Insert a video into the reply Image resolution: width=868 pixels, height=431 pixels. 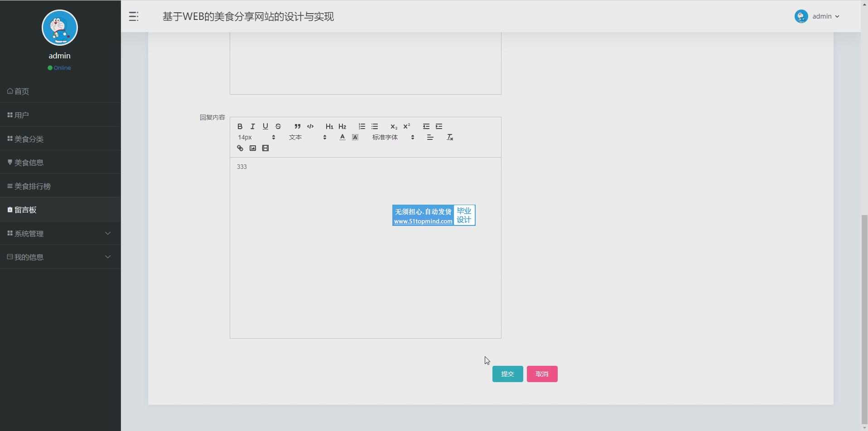tap(265, 148)
